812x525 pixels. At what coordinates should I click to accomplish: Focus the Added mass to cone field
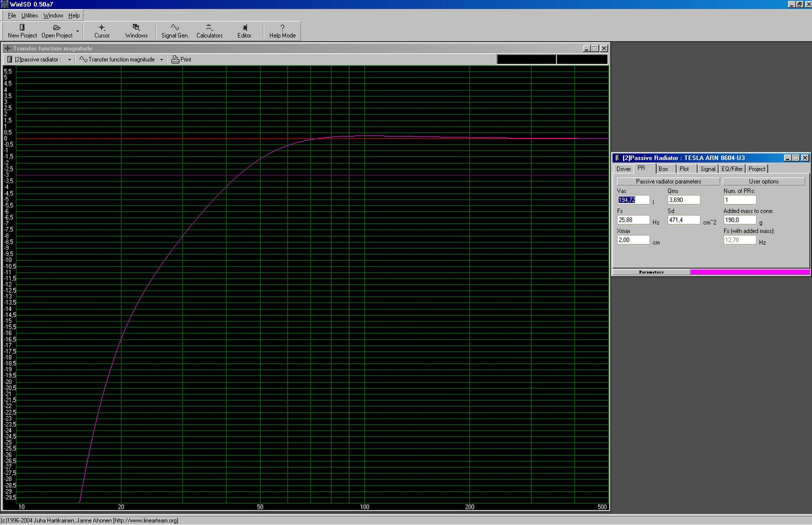(740, 220)
